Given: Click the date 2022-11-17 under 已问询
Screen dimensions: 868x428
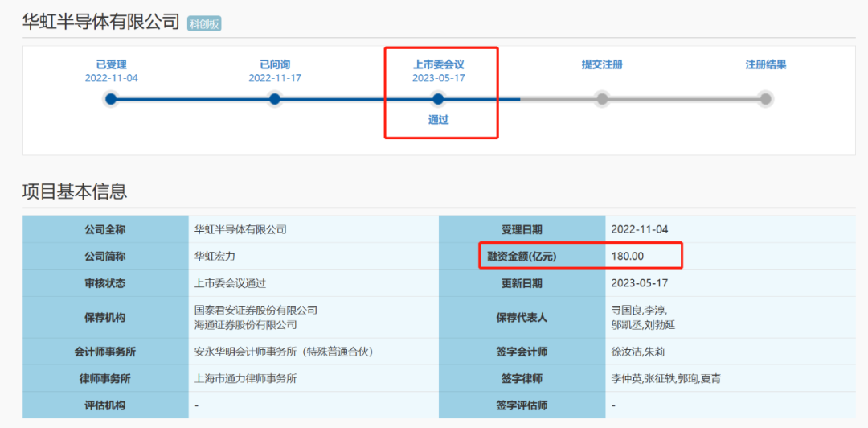Looking at the screenshot, I should [x=275, y=78].
